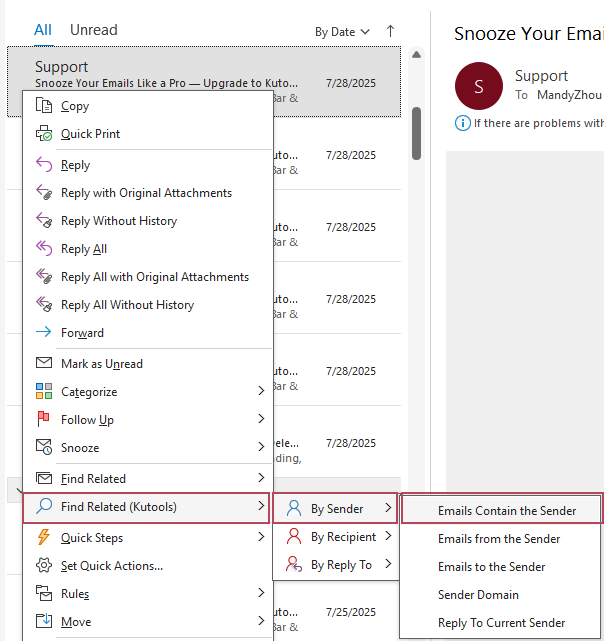Screen dimensions: 604x641
Task: Click the Copy icon in context menu
Action: (44, 105)
